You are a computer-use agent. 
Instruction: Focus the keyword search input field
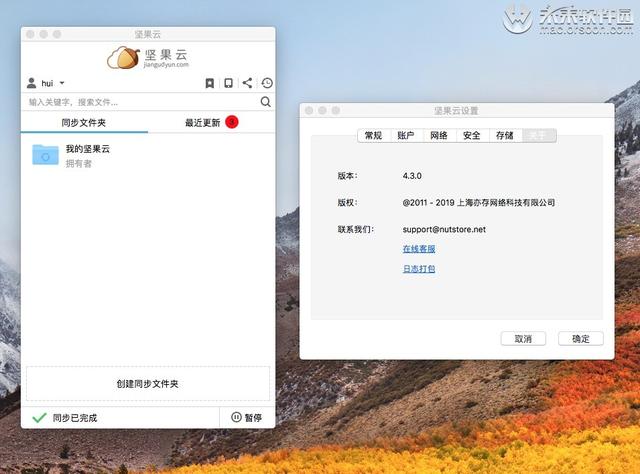[143, 102]
